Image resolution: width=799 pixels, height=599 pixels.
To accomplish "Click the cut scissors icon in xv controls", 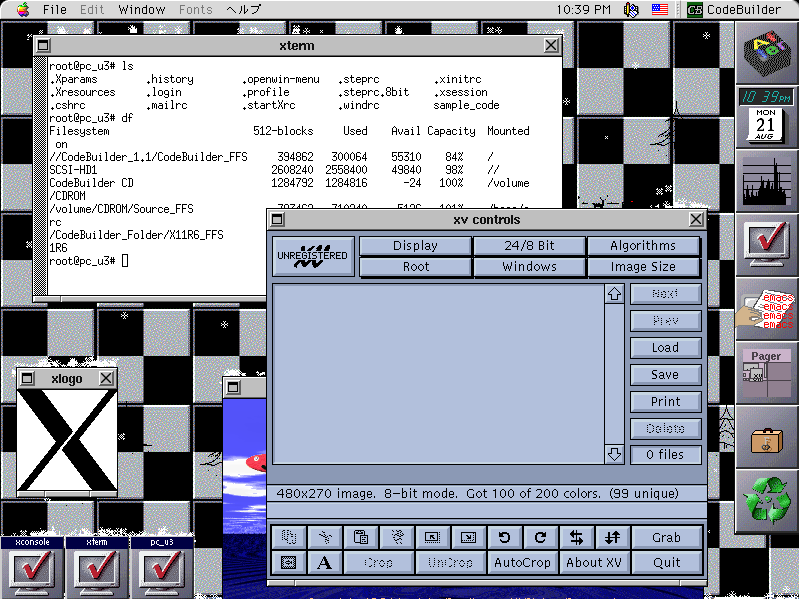I will point(325,537).
